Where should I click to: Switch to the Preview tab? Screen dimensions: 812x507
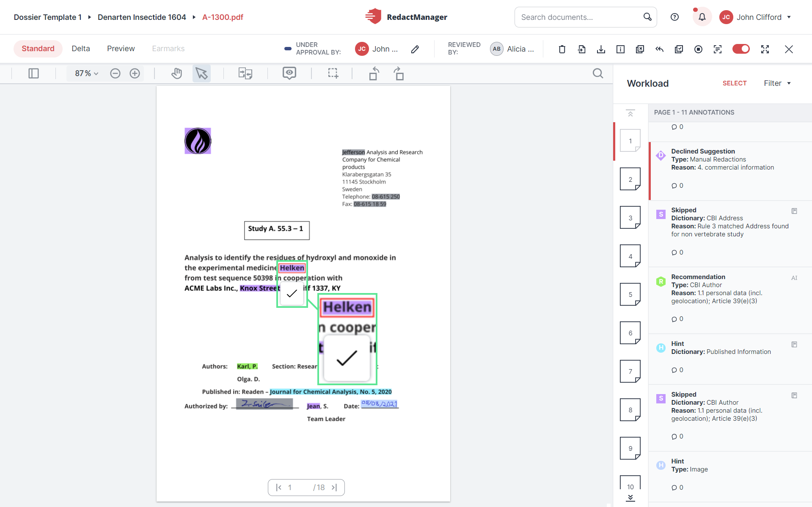(121, 49)
